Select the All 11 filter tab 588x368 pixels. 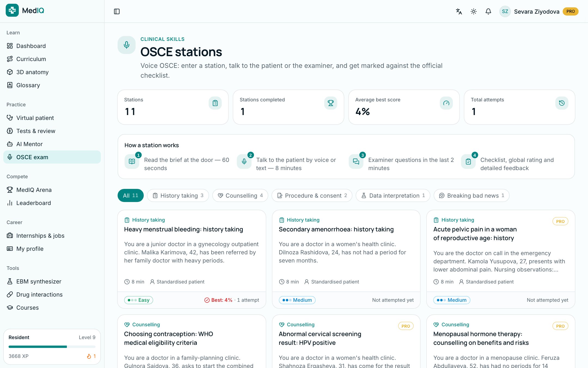coord(131,195)
